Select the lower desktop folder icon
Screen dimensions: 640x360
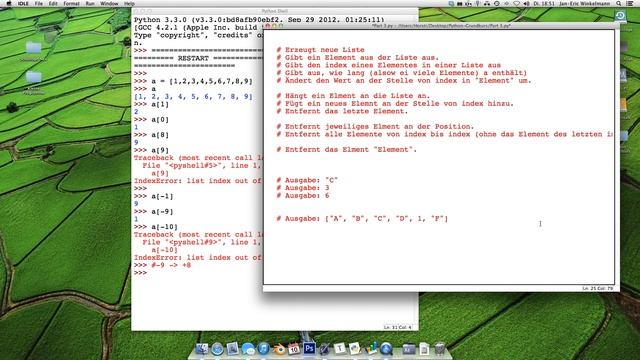click(x=33, y=78)
